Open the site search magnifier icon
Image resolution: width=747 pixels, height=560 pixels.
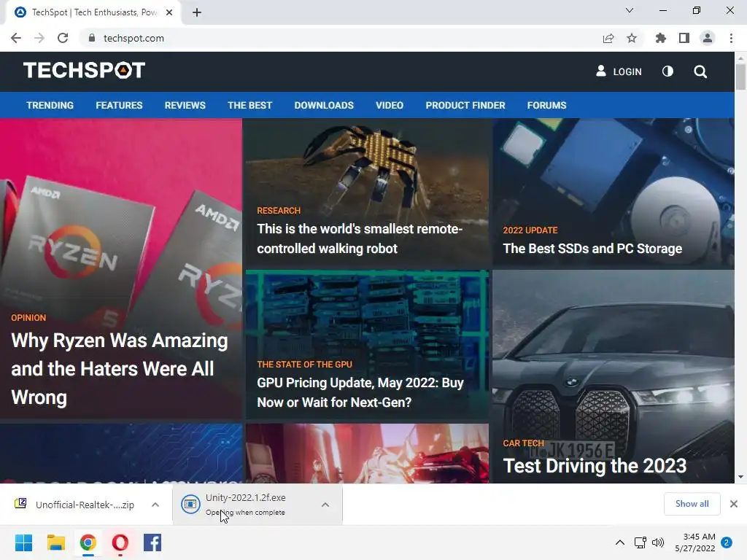[700, 72]
